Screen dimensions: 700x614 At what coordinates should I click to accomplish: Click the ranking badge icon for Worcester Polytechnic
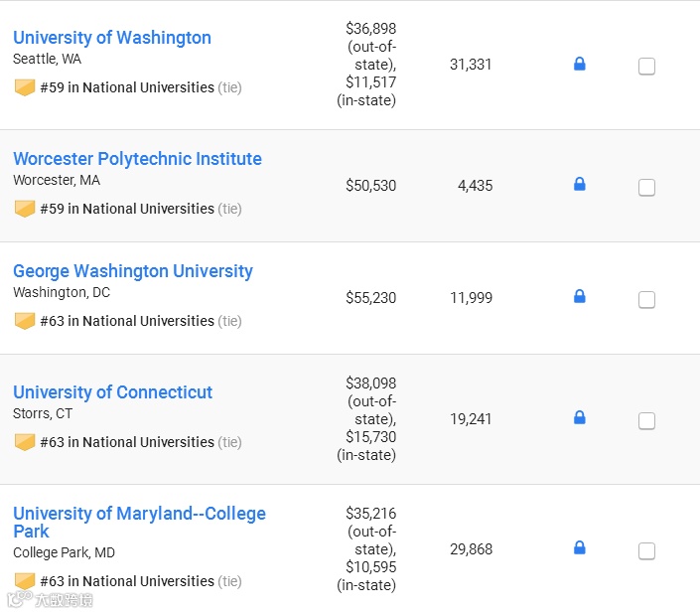coord(25,209)
